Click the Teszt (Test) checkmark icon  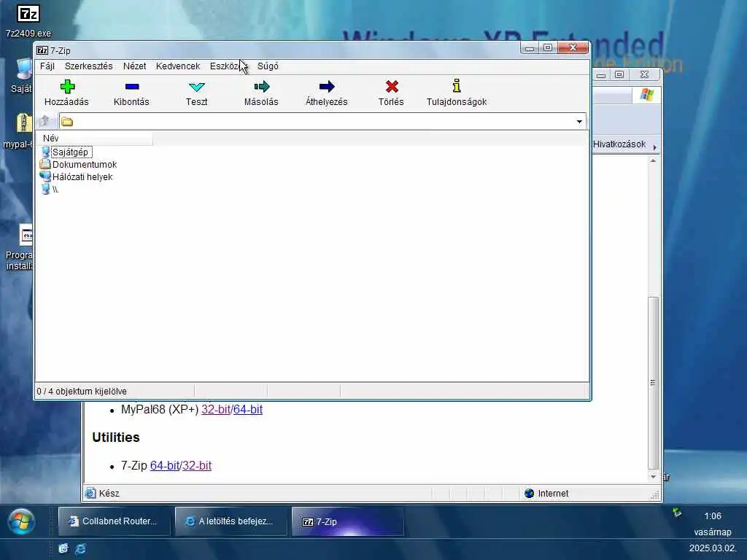(197, 87)
